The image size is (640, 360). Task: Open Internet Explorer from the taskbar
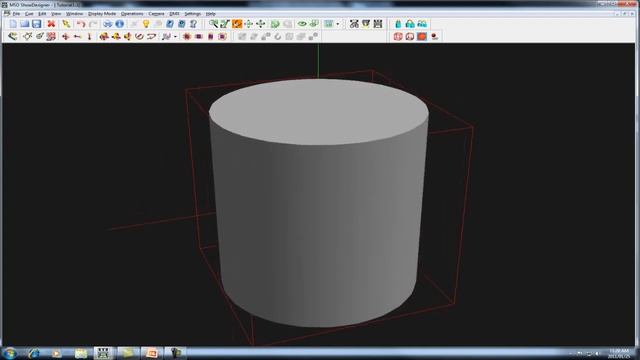tap(34, 353)
